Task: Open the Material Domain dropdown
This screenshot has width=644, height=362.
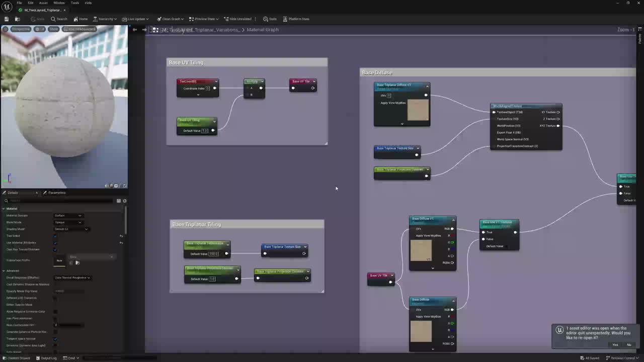Action: click(x=68, y=216)
